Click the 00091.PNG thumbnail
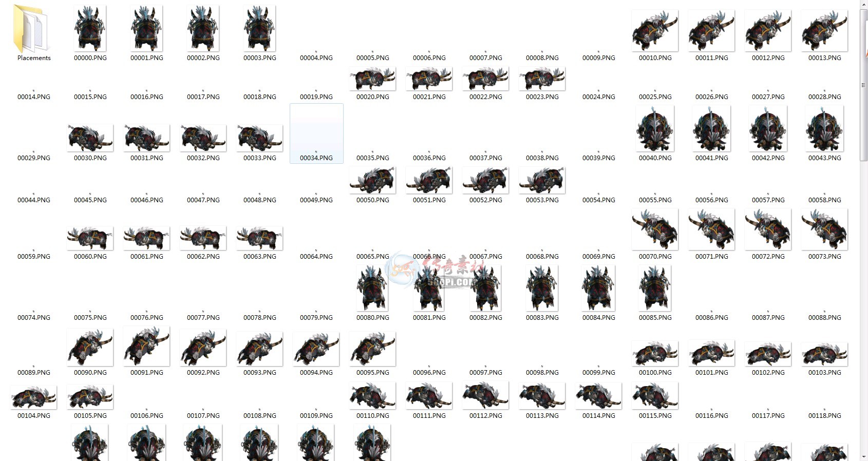 point(147,347)
